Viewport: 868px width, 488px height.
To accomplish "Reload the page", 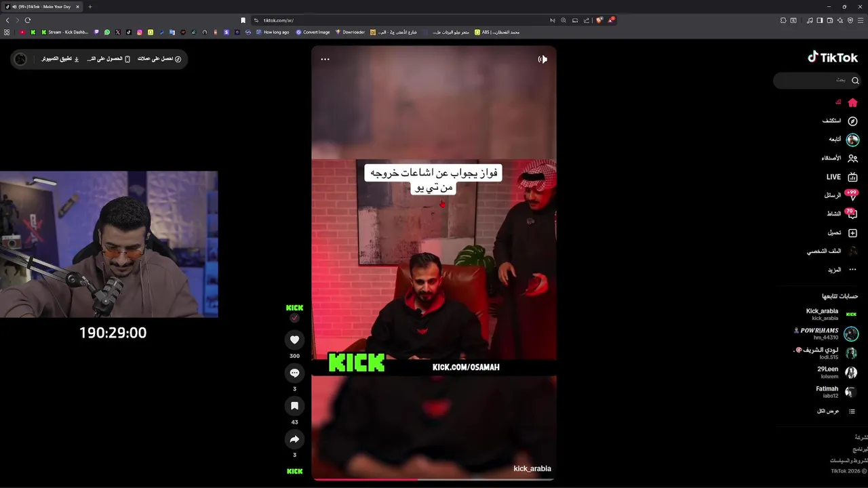I will [x=28, y=20].
